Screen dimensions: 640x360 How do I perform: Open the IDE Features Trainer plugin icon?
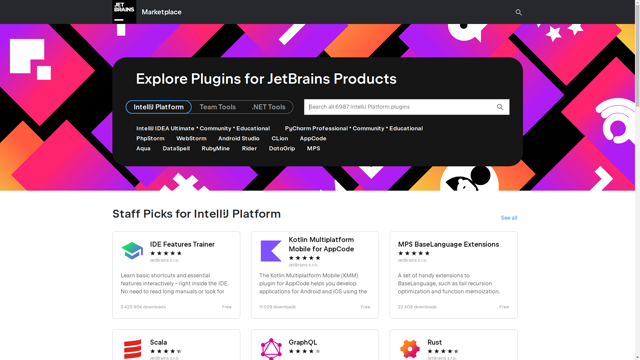132,251
